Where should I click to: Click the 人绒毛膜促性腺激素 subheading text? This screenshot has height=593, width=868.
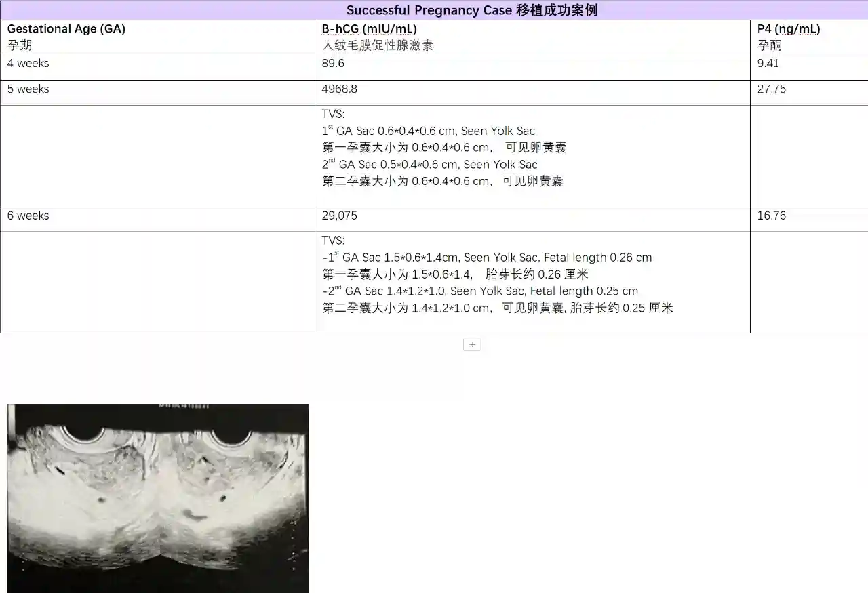377,46
